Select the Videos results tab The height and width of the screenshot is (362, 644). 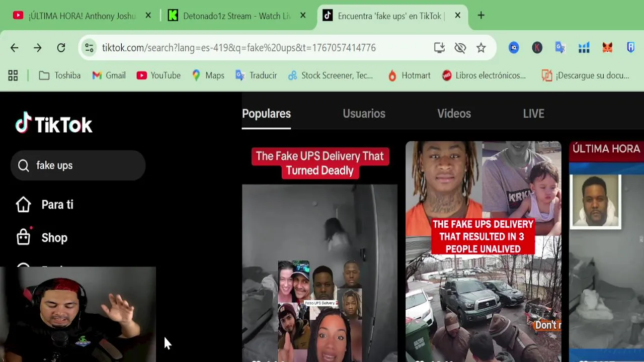pyautogui.click(x=454, y=114)
